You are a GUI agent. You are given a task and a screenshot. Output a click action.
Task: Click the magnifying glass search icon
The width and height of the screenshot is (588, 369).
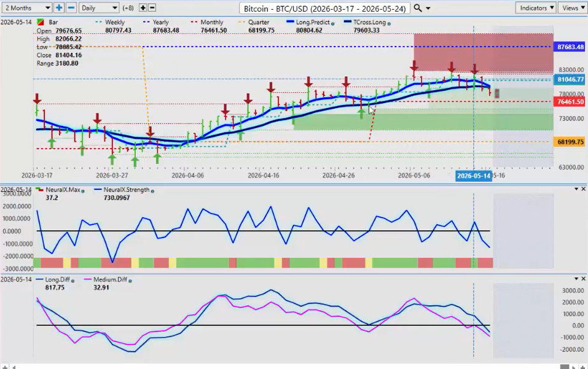click(418, 8)
